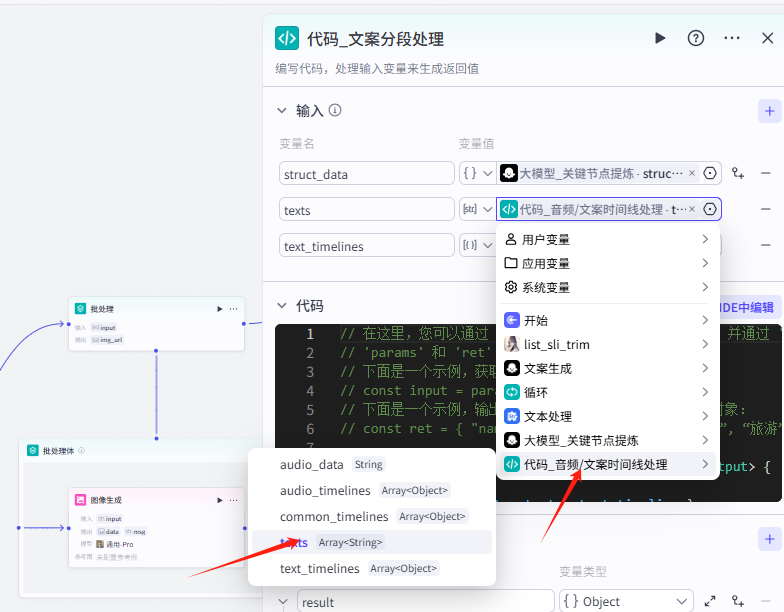Open the Object type dropdown for result
Viewport: 784px width, 612px height.
[x=626, y=601]
